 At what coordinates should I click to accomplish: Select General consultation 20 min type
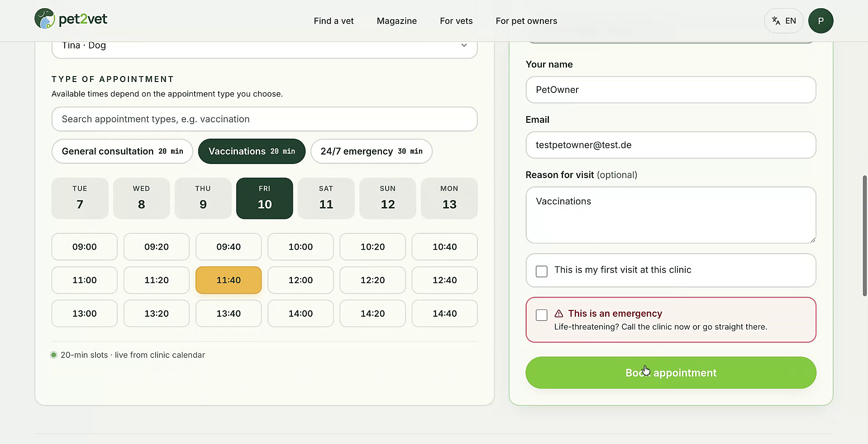(x=122, y=151)
